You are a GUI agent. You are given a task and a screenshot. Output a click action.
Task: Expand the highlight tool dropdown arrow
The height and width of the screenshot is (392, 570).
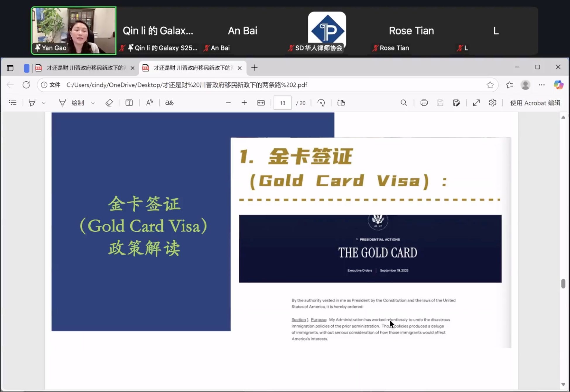click(44, 103)
